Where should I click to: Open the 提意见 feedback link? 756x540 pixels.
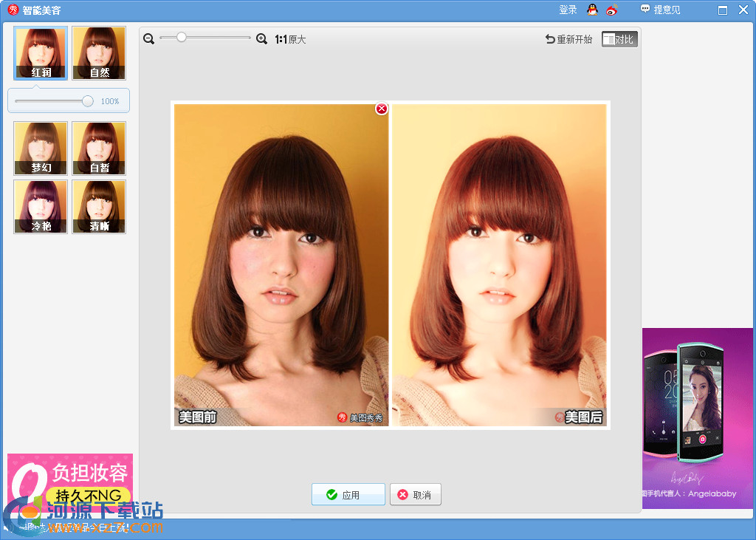pos(661,10)
